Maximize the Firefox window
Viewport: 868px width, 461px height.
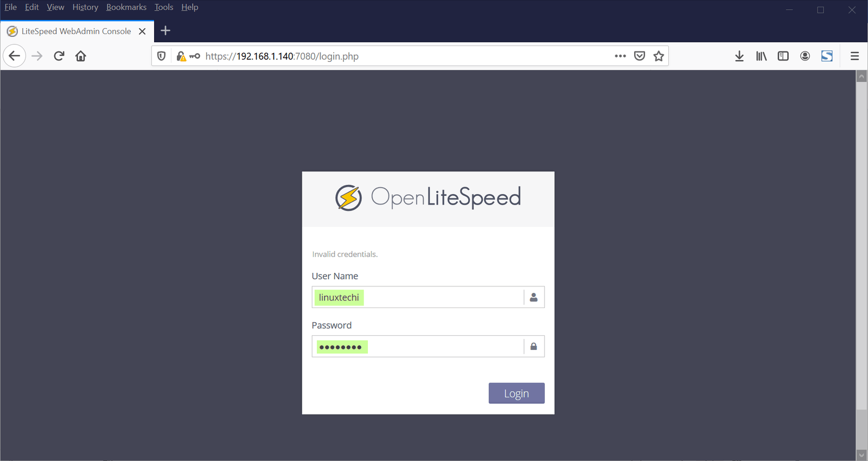click(x=821, y=10)
